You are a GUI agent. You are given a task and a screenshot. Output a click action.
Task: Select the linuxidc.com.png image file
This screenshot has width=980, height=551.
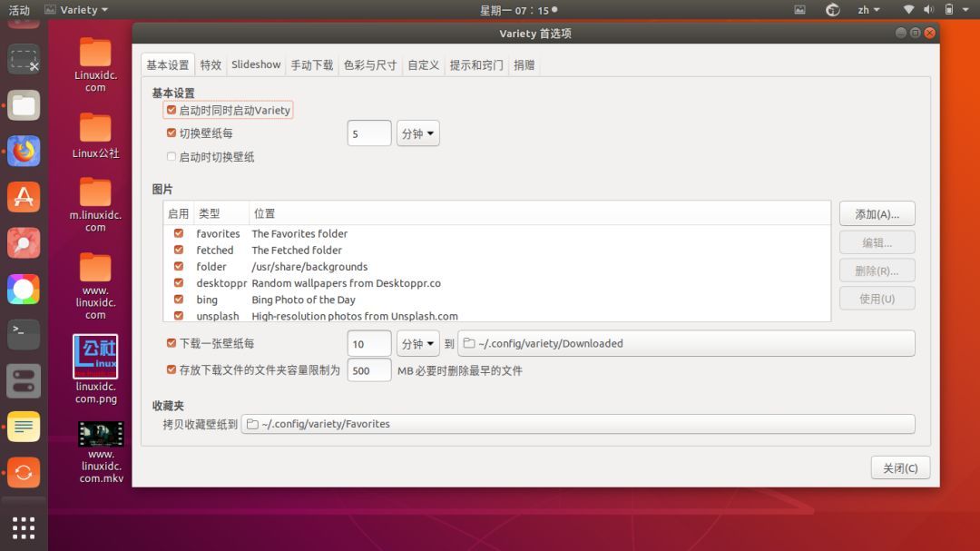point(95,369)
